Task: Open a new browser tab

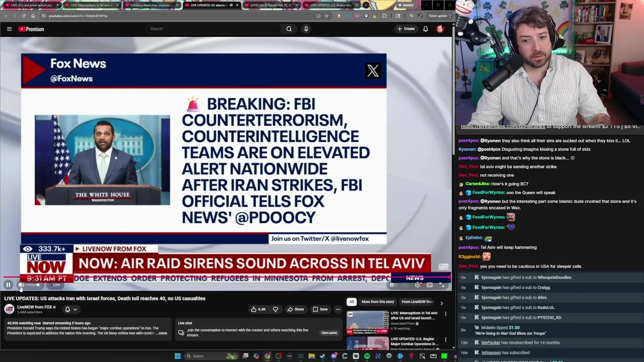Action: pos(367,5)
